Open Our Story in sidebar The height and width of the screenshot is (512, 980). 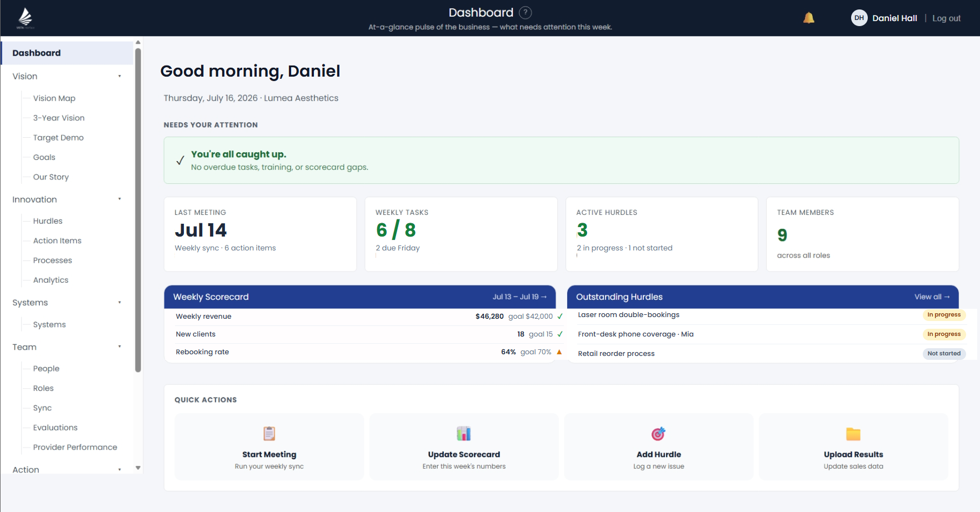coord(51,177)
